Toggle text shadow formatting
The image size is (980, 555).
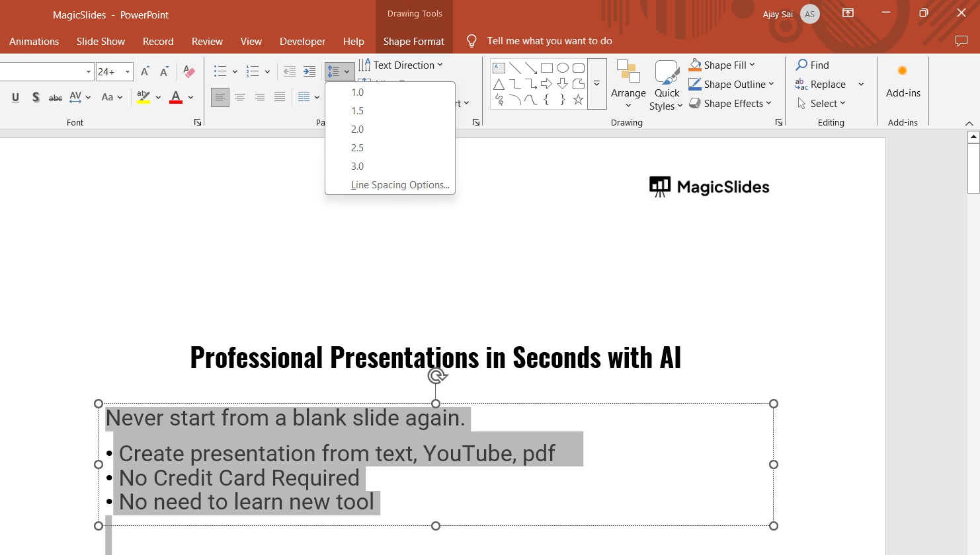pyautogui.click(x=36, y=97)
